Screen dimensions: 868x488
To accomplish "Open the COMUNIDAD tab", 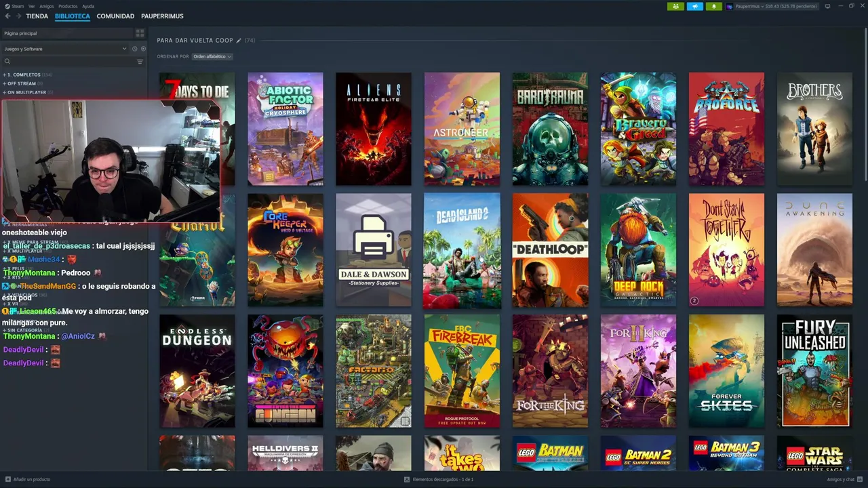I will coord(115,16).
